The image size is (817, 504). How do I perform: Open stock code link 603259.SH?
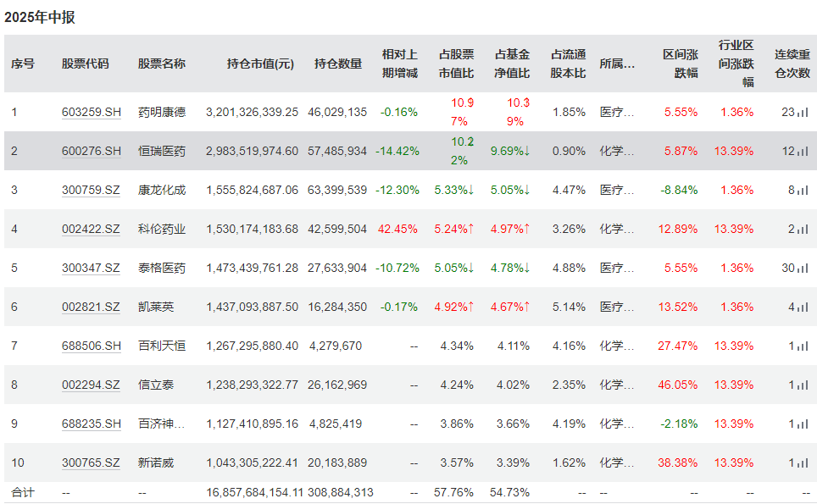pyautogui.click(x=92, y=112)
